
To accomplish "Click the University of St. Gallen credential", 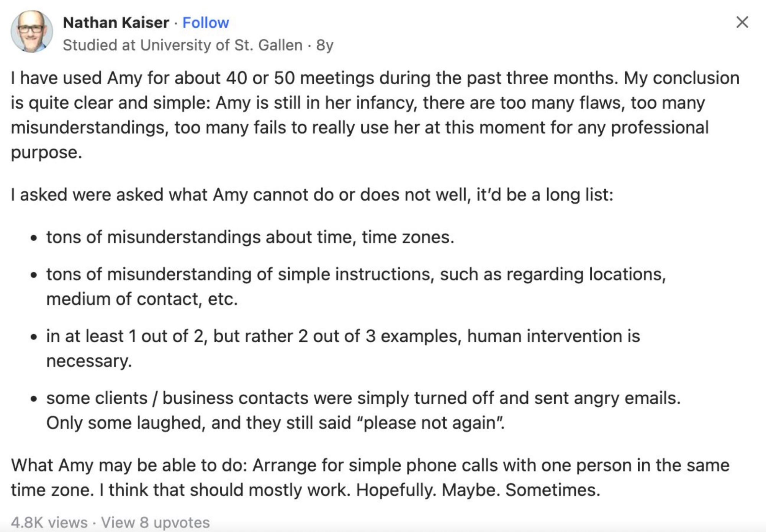I will click(x=182, y=45).
